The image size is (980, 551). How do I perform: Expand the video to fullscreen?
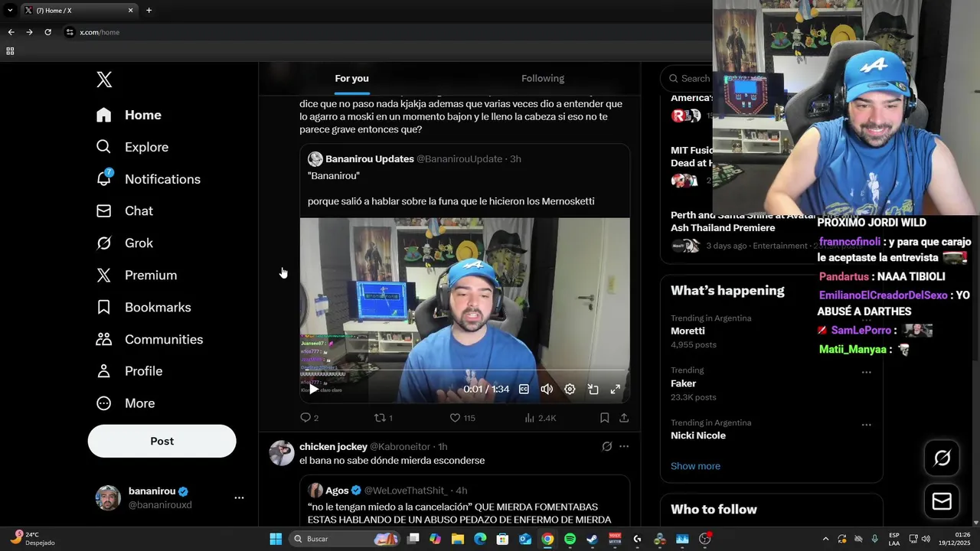point(616,389)
